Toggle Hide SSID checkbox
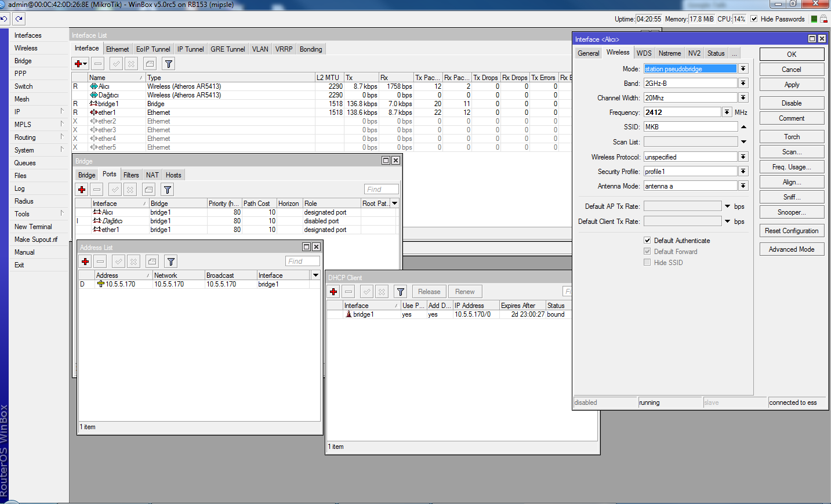831x504 pixels. point(647,262)
